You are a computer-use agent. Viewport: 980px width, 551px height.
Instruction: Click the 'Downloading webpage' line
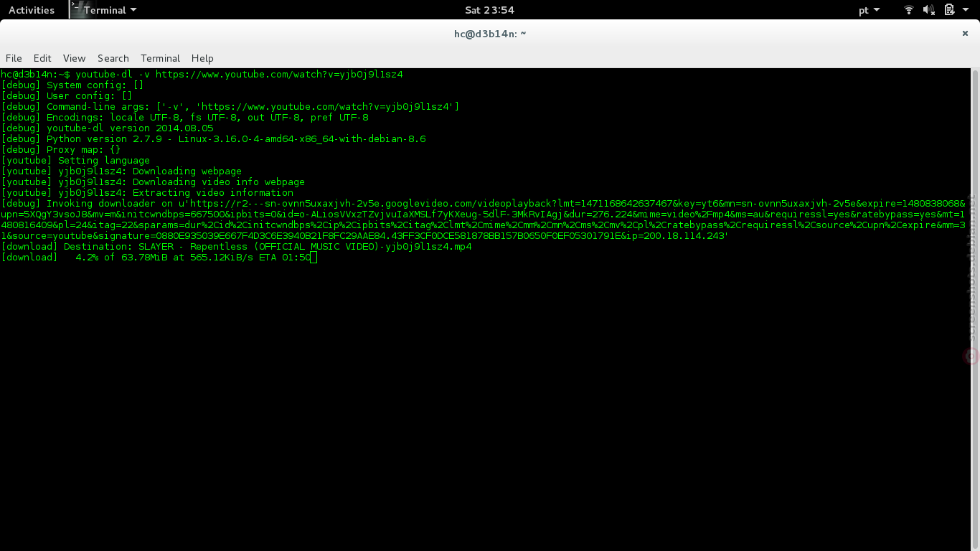point(121,171)
